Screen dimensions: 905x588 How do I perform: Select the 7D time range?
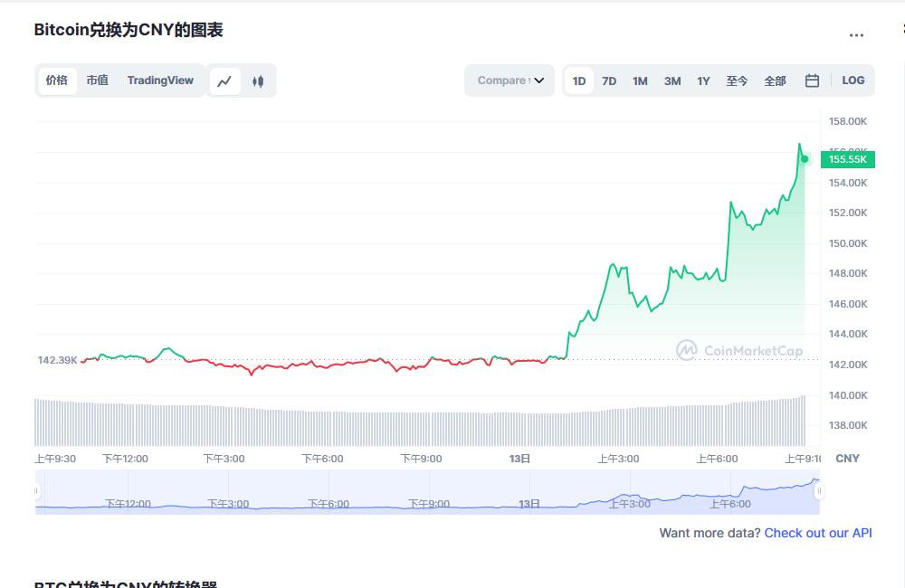pyautogui.click(x=609, y=81)
